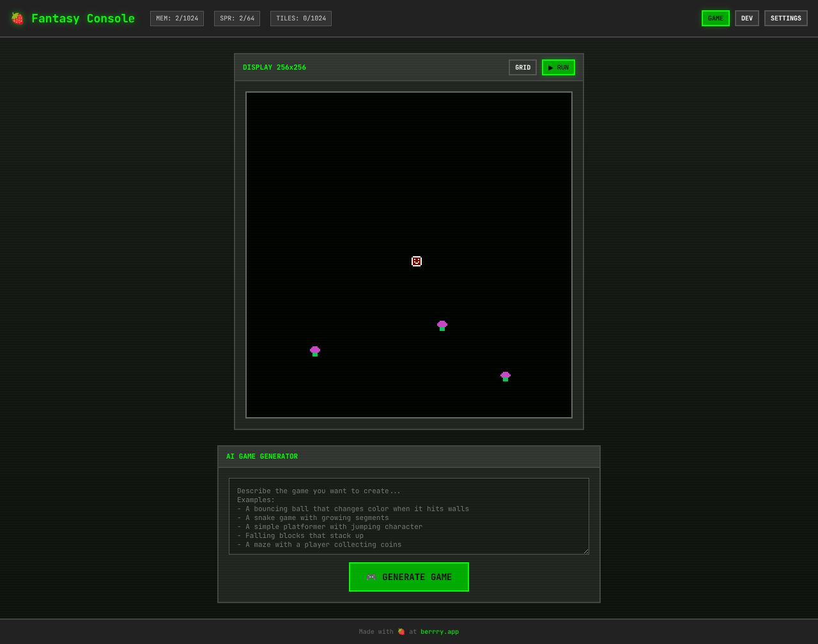
Task: Click the strawberry logo in the header
Action: pos(17,19)
